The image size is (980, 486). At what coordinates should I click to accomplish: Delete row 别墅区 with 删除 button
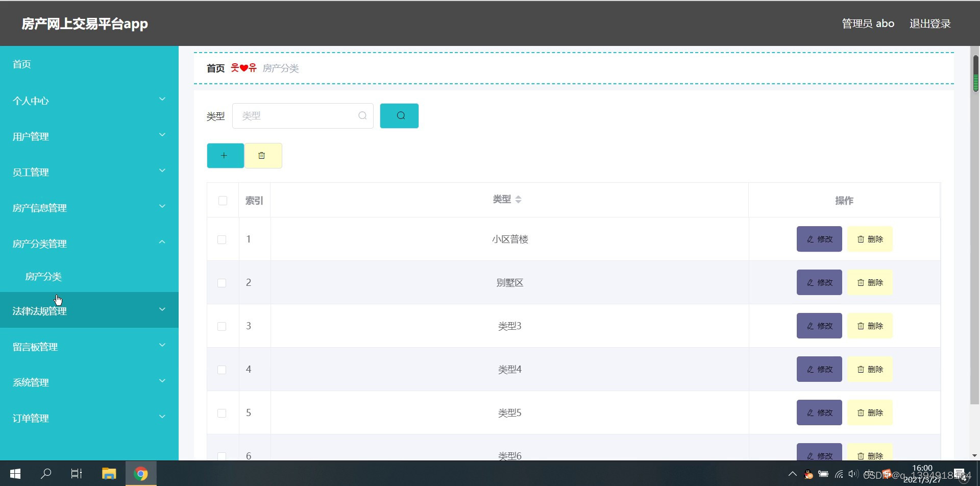870,282
